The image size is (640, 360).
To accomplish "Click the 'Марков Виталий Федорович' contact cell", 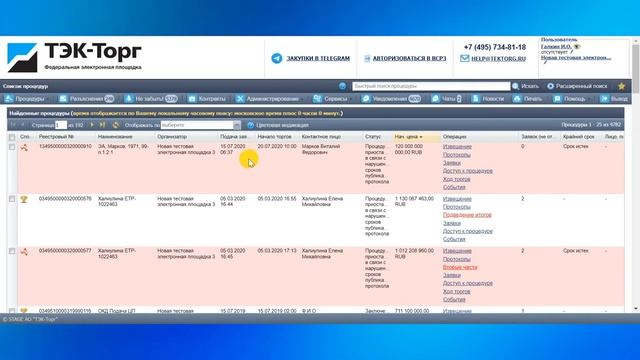I will (321, 149).
